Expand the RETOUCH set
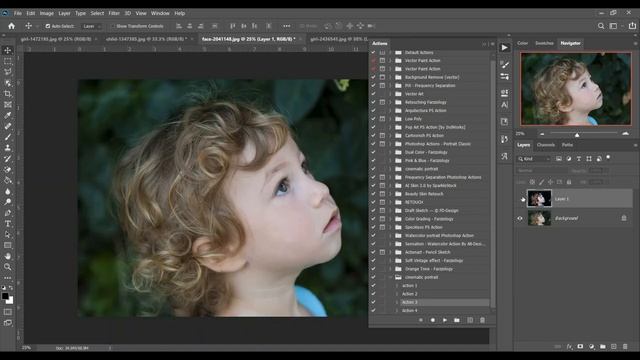 390,202
